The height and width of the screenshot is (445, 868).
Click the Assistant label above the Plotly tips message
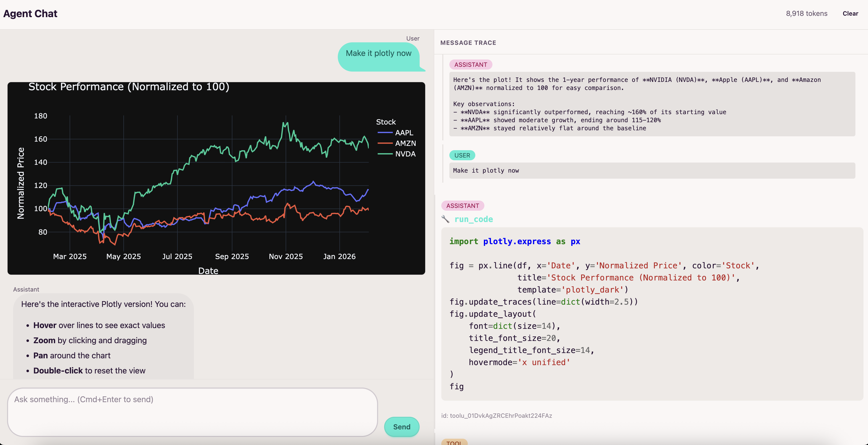(x=26, y=289)
